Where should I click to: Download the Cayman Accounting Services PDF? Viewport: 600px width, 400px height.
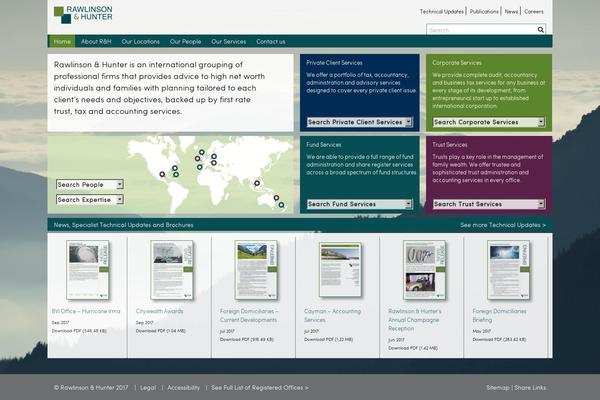[328, 340]
